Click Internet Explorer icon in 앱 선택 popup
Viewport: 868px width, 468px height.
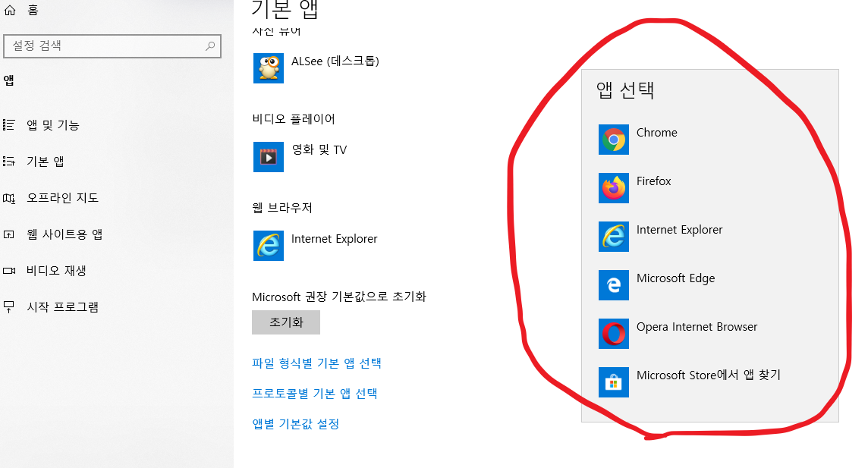click(x=613, y=237)
